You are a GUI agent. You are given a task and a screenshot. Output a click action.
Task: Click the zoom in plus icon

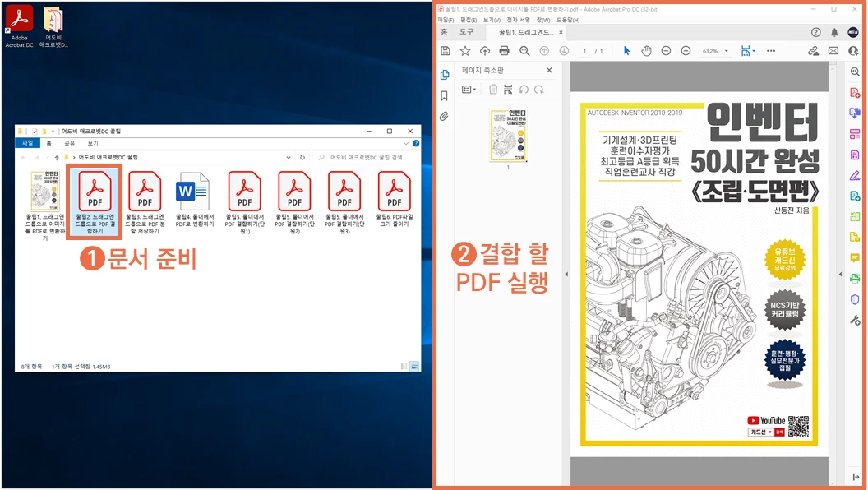pyautogui.click(x=686, y=51)
